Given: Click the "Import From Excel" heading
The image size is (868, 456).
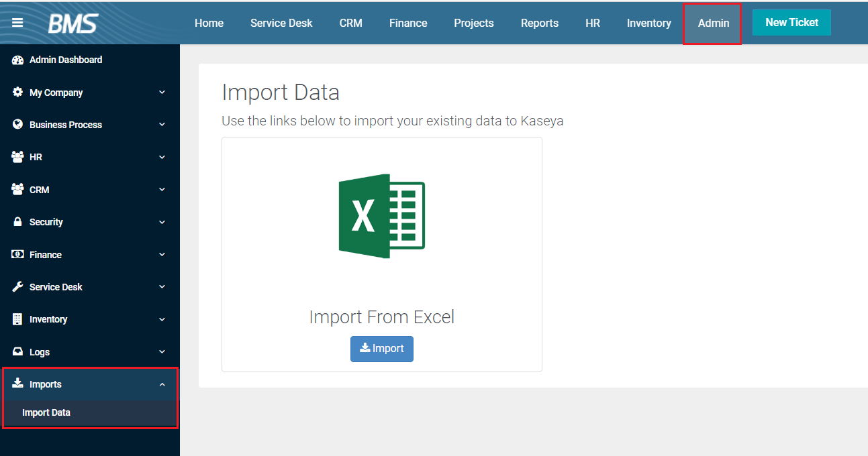Looking at the screenshot, I should 382,317.
